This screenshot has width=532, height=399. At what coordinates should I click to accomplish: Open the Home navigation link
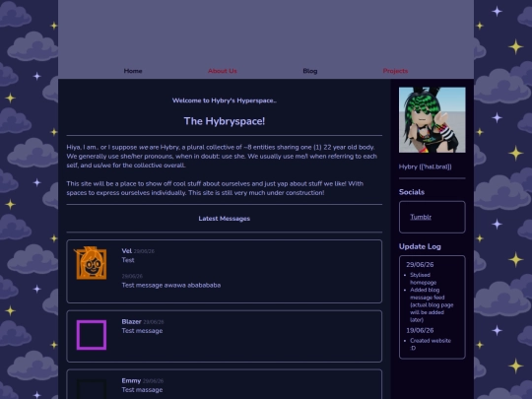(x=133, y=71)
